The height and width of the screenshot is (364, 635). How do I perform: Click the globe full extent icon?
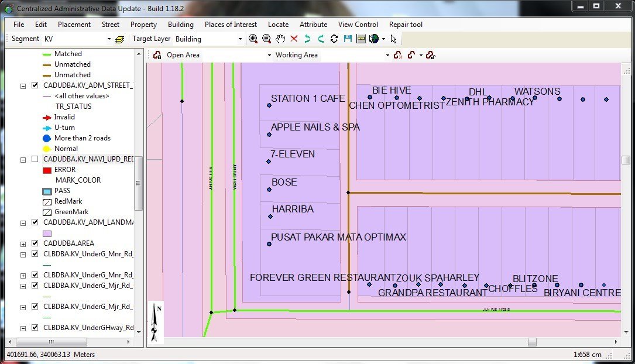[x=374, y=39]
